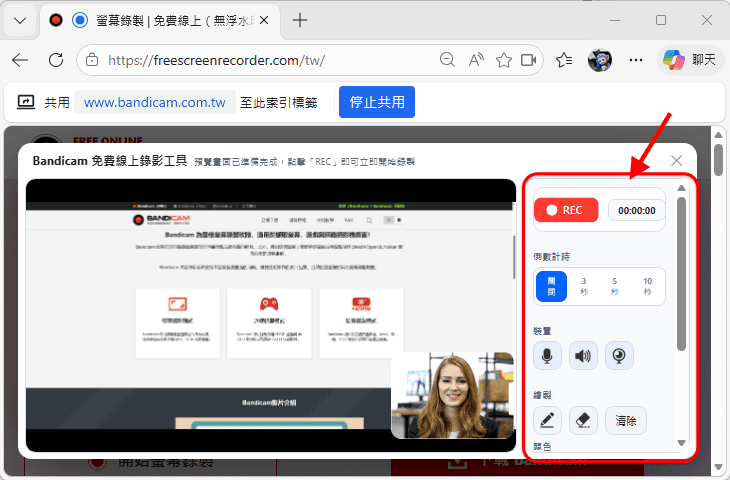Open the www.bandicam.com.tw shared tab link
The width and height of the screenshot is (730, 480).
[x=155, y=102]
